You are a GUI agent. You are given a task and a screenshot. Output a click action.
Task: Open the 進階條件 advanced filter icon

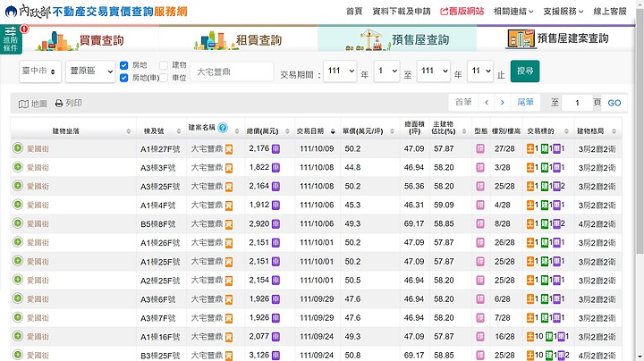pos(11,38)
